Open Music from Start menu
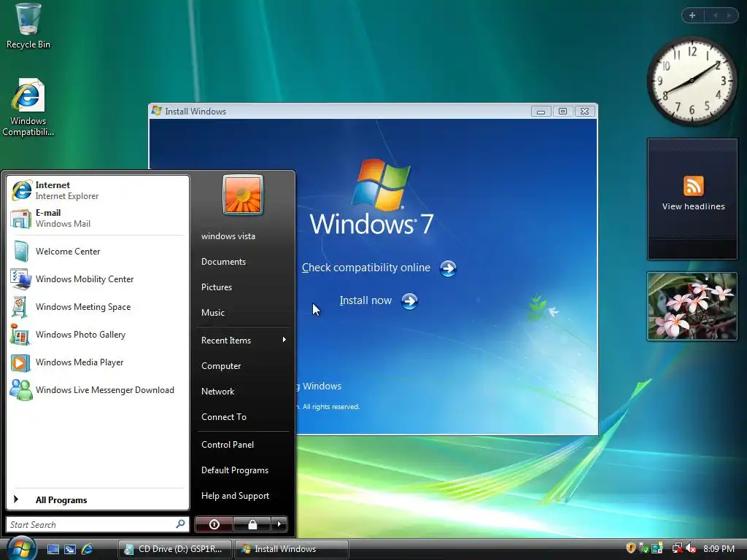Viewport: 747px width, 560px height. (x=243, y=313)
